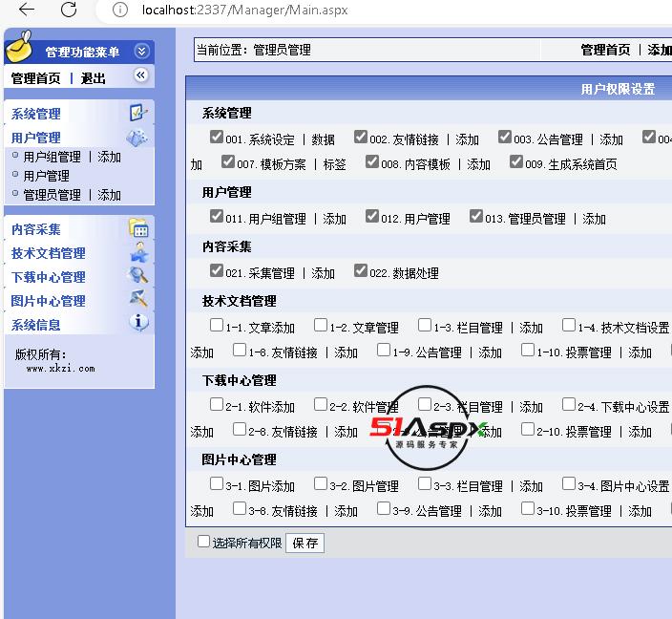Image resolution: width=672 pixels, height=619 pixels.
Task: Check 1-10.投票管理 permission
Action: click(x=528, y=350)
